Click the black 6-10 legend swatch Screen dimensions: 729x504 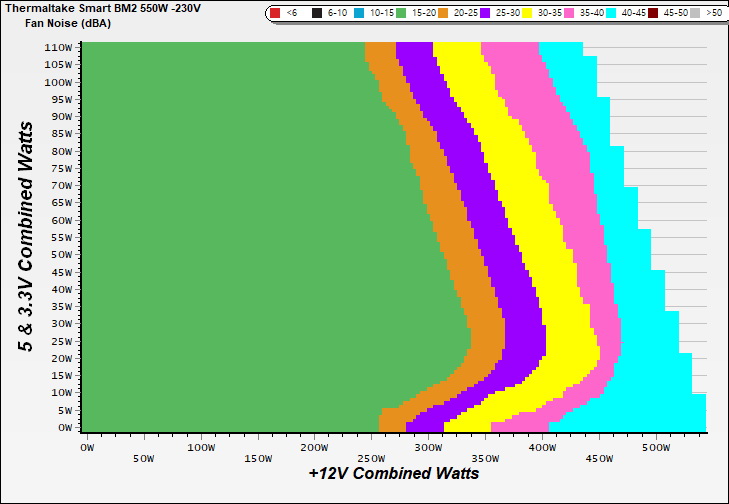tap(317, 13)
